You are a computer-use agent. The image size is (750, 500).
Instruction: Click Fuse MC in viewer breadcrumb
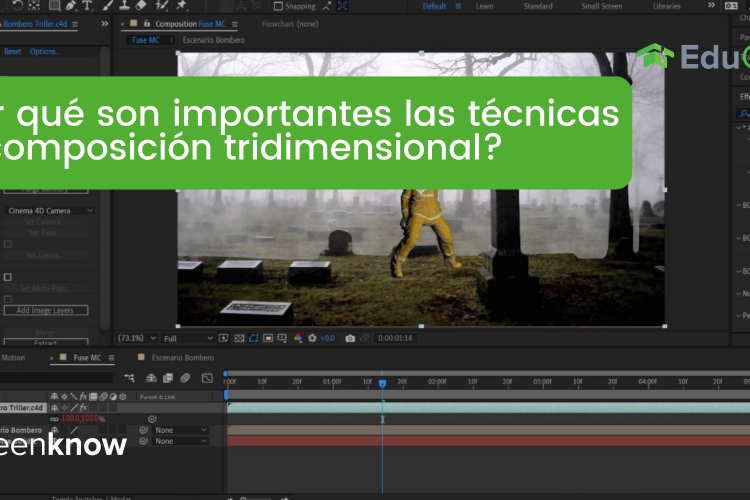(x=145, y=40)
